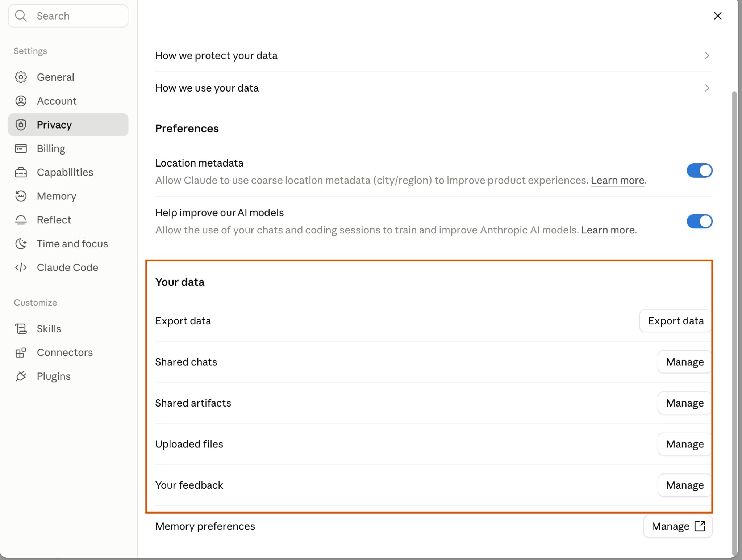The image size is (742, 560).
Task: Disable Help improve our AI models toggle
Action: tap(700, 221)
